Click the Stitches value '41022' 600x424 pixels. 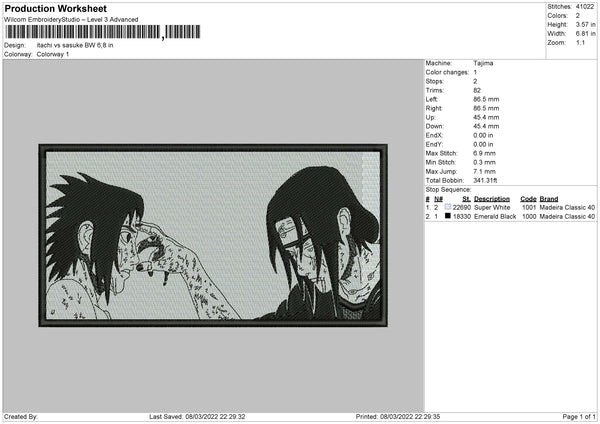[585, 7]
